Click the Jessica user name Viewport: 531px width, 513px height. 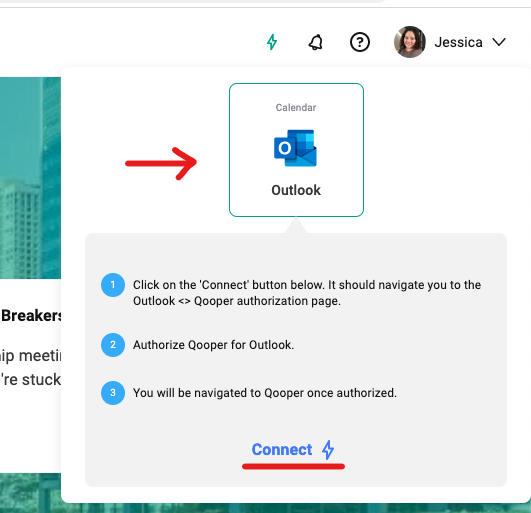click(x=459, y=42)
